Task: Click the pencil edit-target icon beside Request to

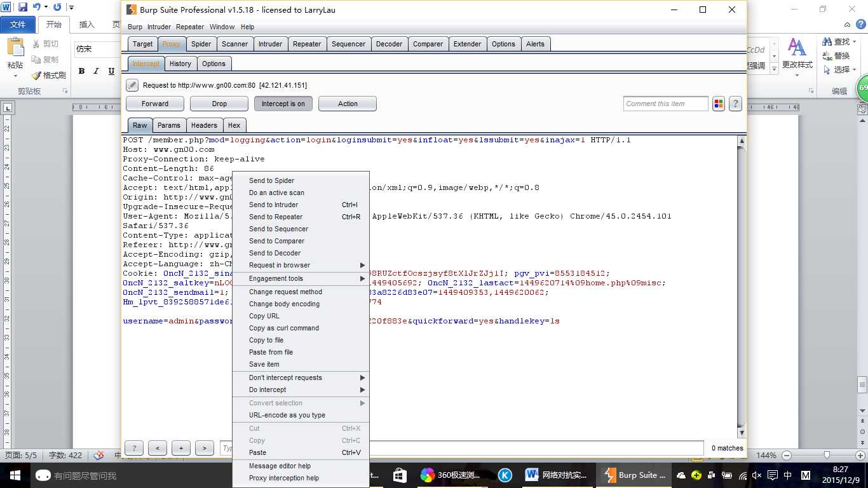Action: tap(132, 85)
